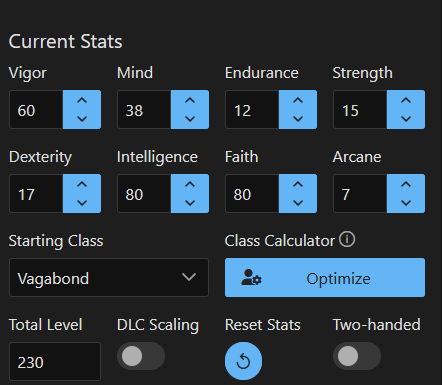Click the Arcane value field showing 7

coord(360,194)
